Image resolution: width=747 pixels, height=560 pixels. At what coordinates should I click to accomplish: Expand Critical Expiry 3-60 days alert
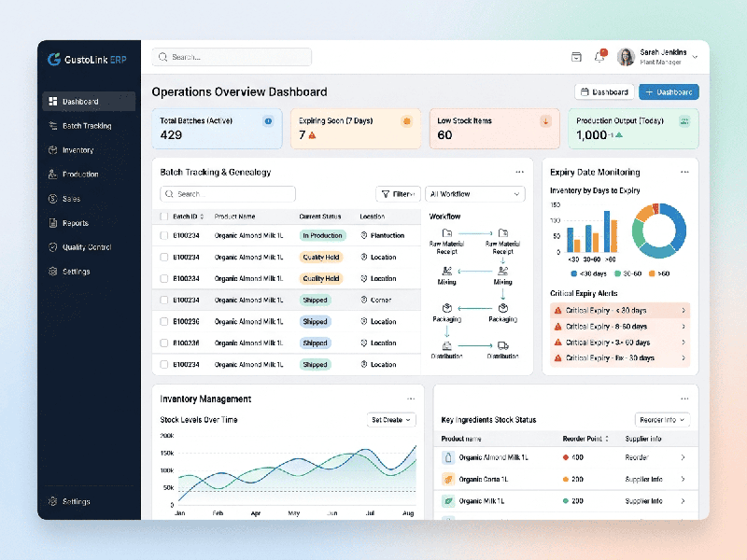coord(684,343)
